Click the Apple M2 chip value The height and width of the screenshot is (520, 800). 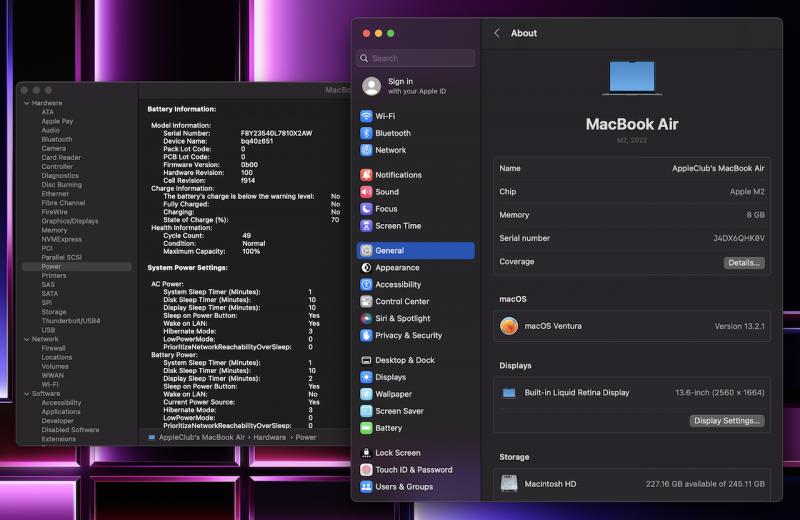(747, 191)
